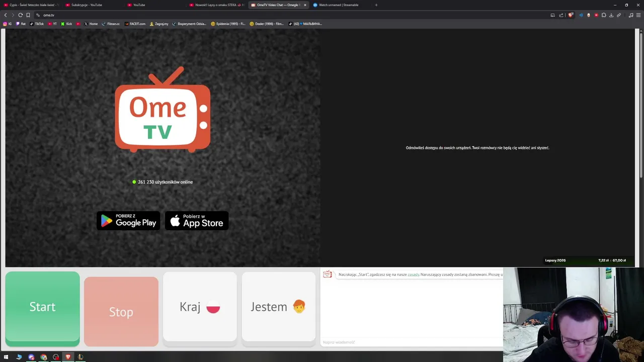This screenshot has width=644, height=362.
Task: Bookmark this page using the bookmark icon
Action: tap(28, 15)
